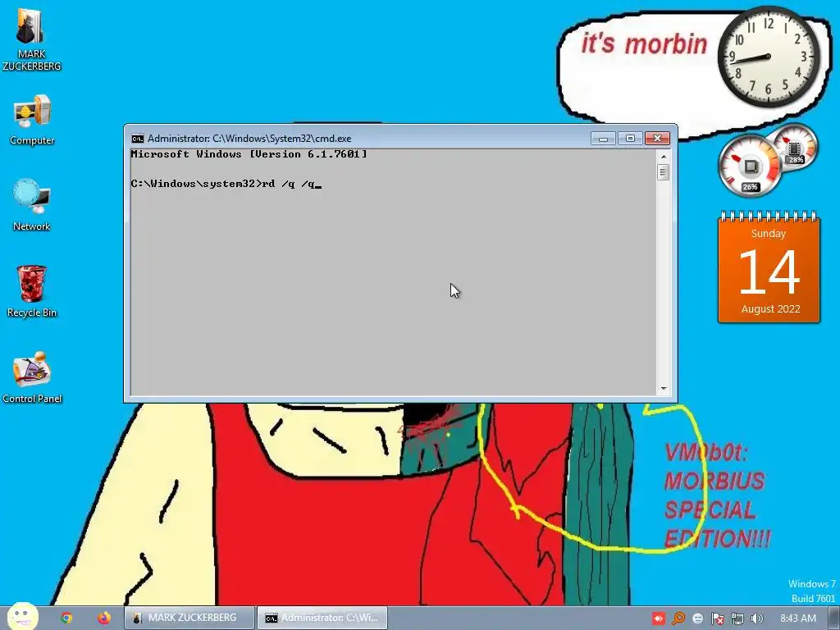The width and height of the screenshot is (840, 630).
Task: Minimize the cmd.exe window
Action: pyautogui.click(x=603, y=138)
